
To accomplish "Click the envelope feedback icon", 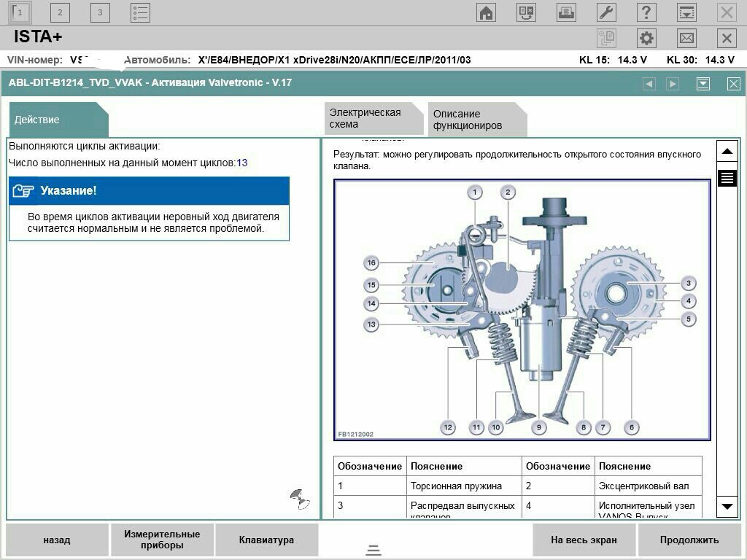I will [x=686, y=39].
